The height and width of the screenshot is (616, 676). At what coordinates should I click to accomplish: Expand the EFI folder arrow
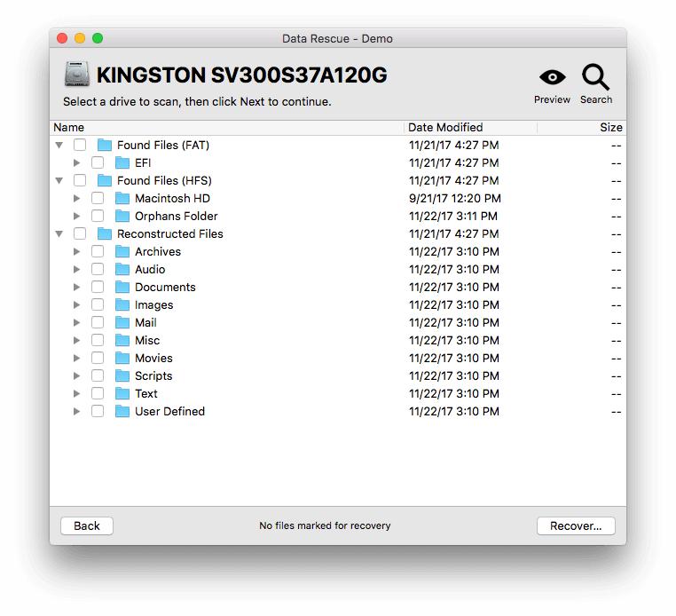tap(77, 163)
